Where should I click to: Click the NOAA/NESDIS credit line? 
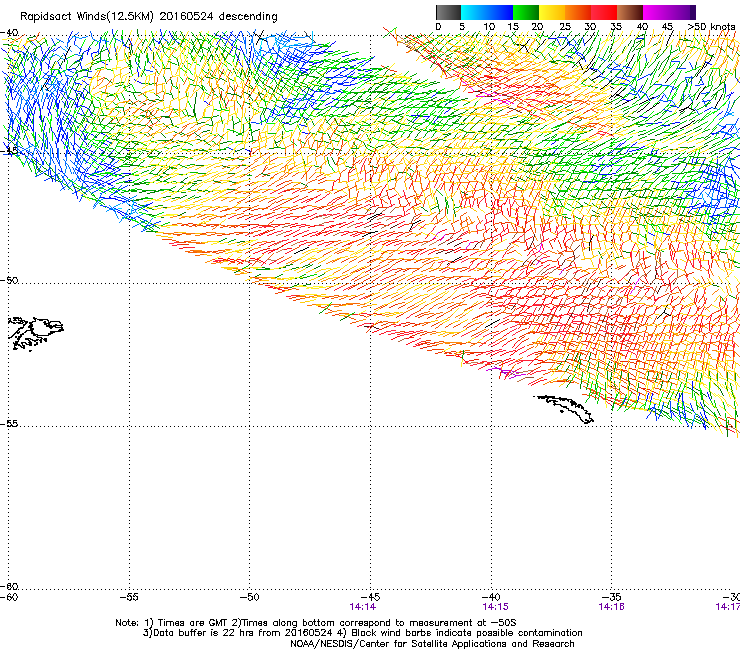pyautogui.click(x=432, y=644)
